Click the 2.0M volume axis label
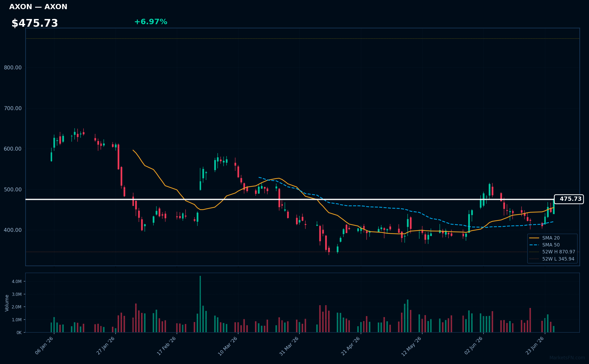589x364 pixels. point(17,307)
